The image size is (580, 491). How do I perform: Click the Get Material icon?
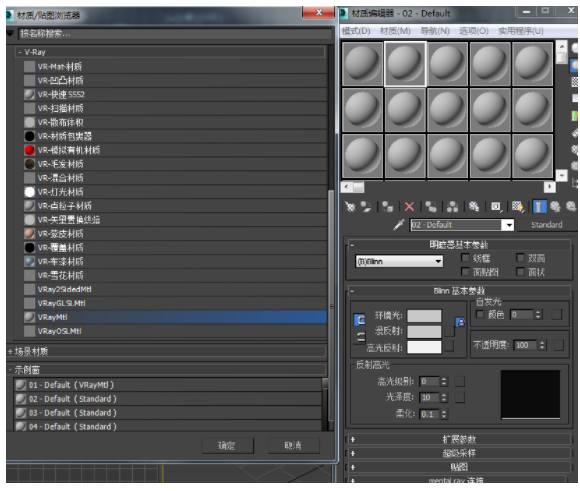coord(350,206)
